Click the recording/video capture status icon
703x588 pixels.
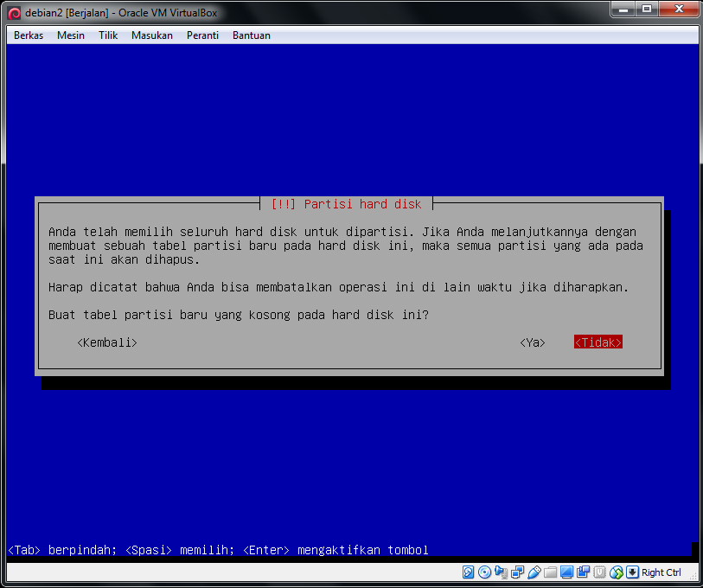584,572
